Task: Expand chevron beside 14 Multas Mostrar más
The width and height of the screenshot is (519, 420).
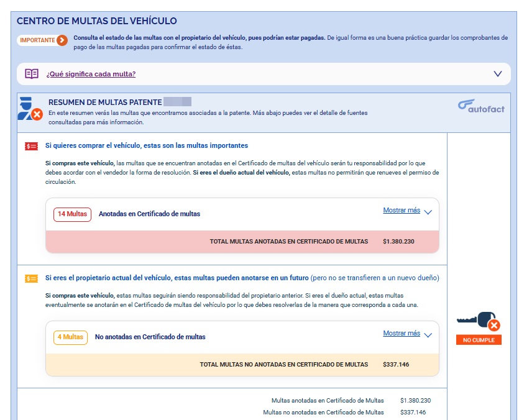Action: [428, 212]
